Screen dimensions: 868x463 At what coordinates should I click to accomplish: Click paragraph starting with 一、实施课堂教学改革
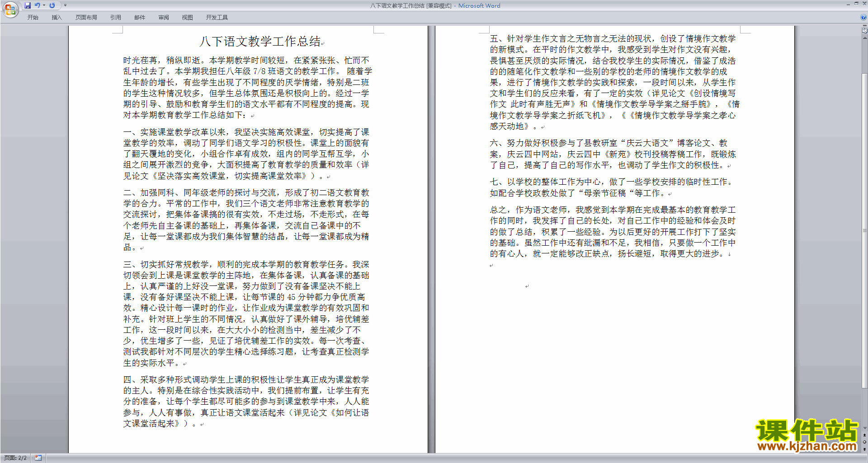[247, 154]
